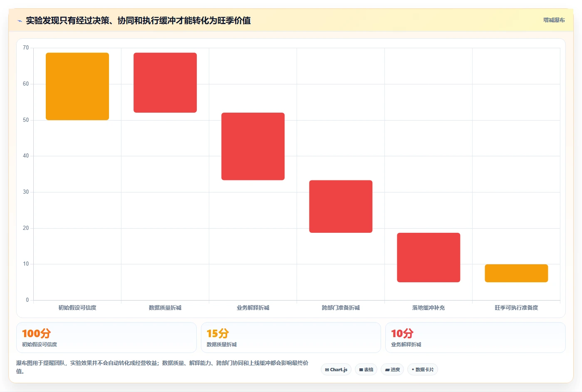Click the x-axis label 旺季可执行准备度

click(x=516, y=308)
